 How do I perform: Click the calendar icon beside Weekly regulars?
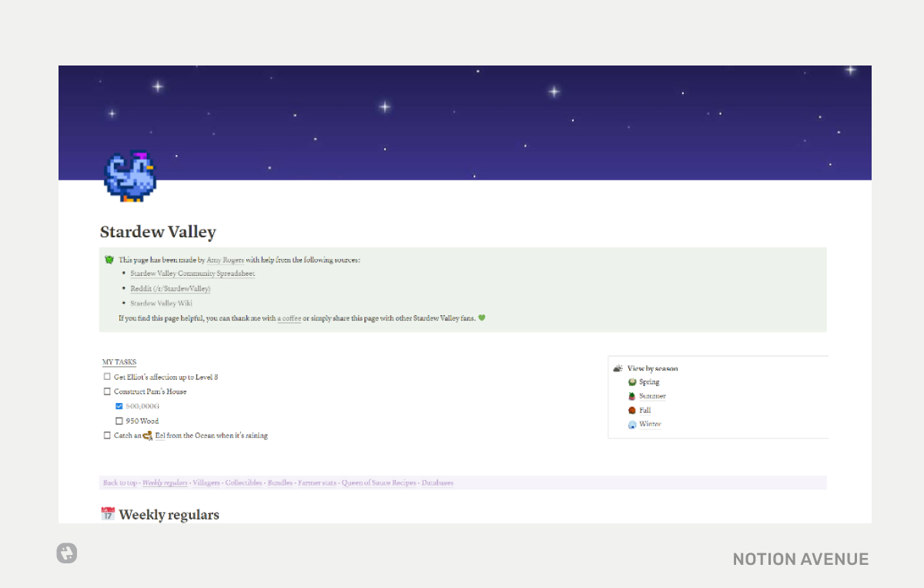(108, 513)
